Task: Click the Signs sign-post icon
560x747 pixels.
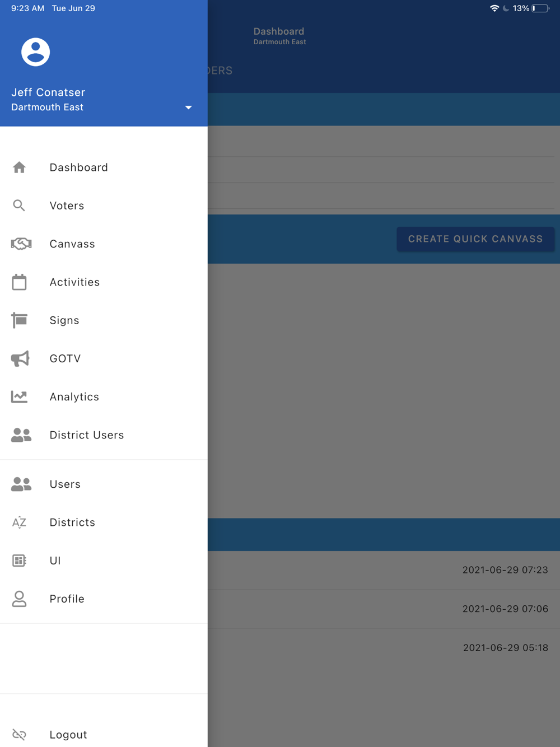Action: coord(20,320)
